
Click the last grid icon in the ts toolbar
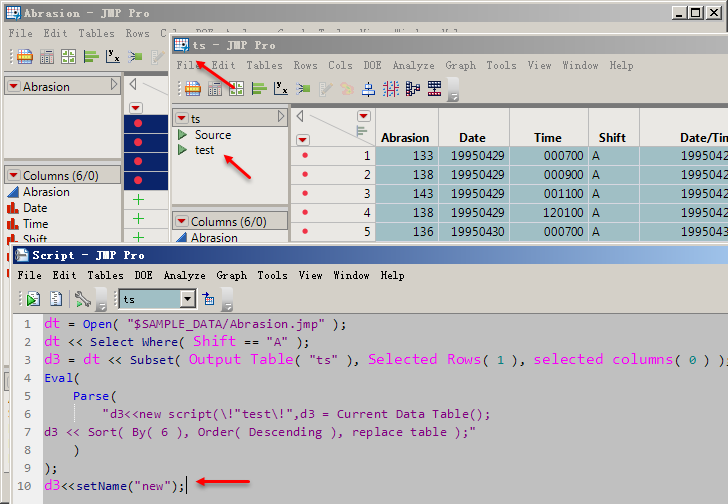435,88
